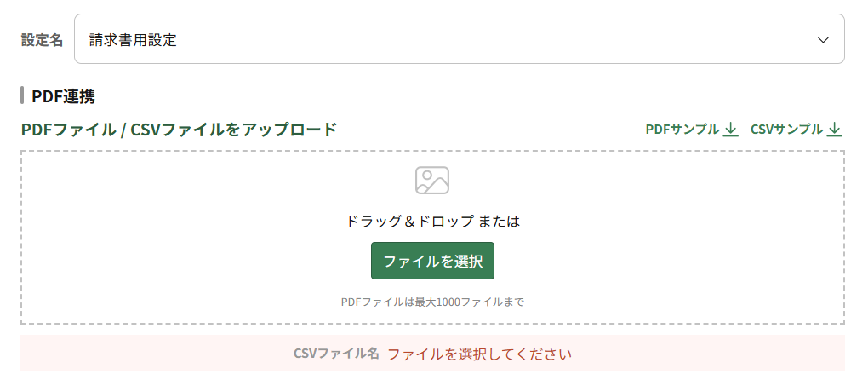Click the PDFファイル / CSVファイルをアップロード heading
Screen dimensions: 868x380
179,130
